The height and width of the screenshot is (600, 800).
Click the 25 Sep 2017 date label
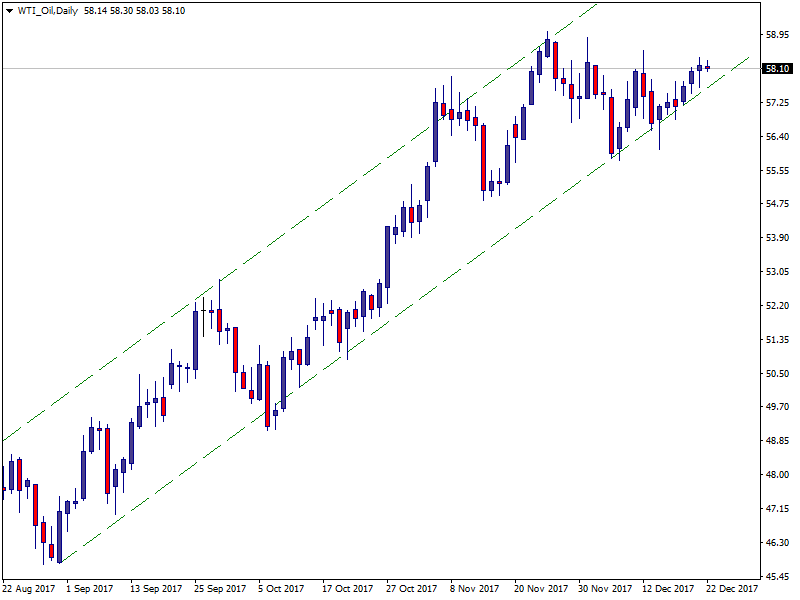(x=221, y=589)
